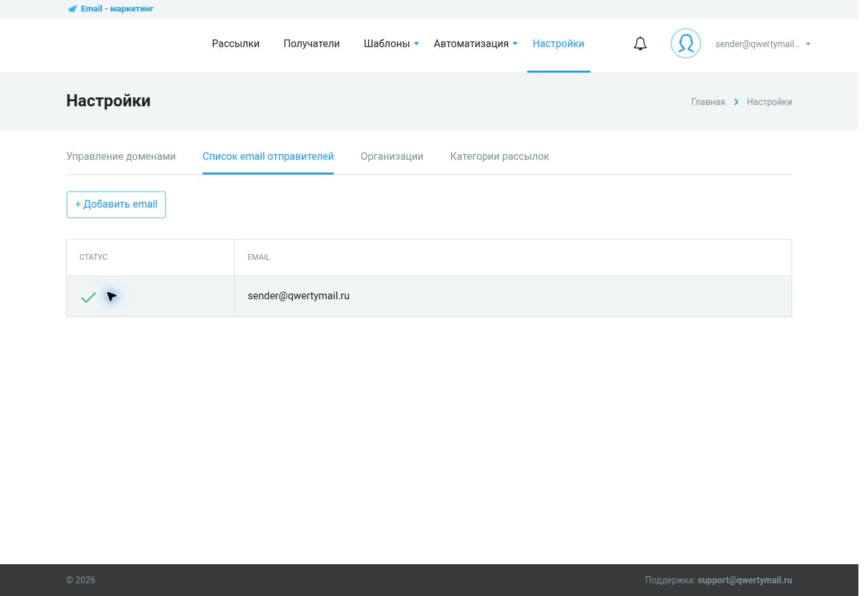Click the Настройки breadcrumb link
The height and width of the screenshot is (596, 868).
click(x=769, y=102)
